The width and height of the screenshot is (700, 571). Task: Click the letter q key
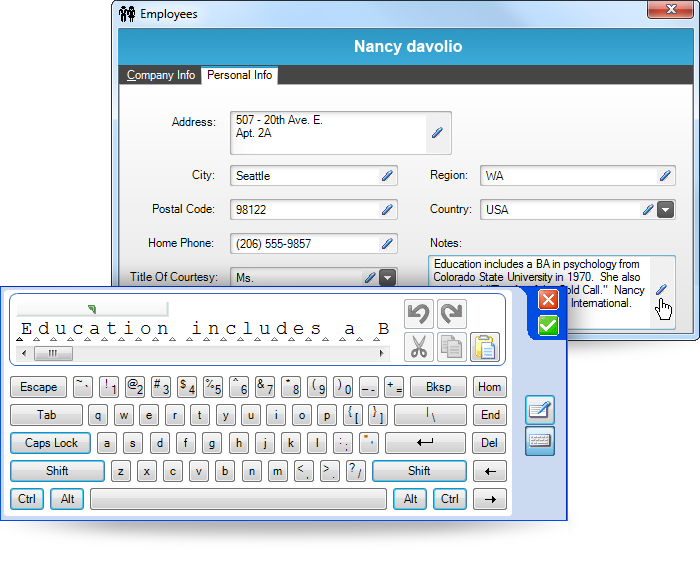click(x=98, y=415)
